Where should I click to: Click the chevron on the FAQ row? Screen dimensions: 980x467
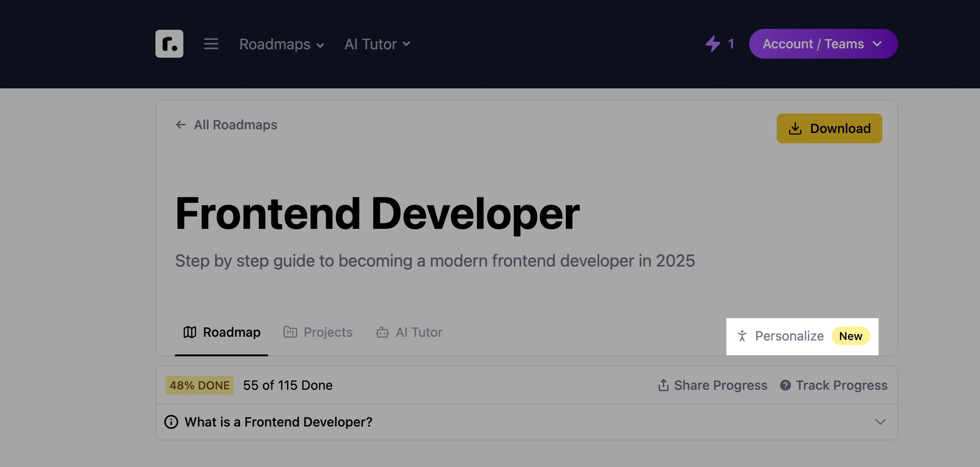point(880,422)
